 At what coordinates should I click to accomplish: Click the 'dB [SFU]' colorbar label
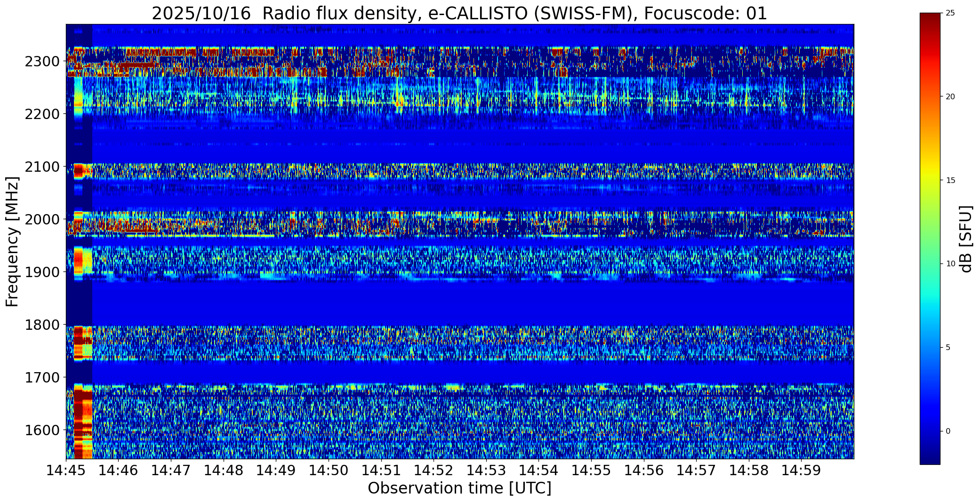click(966, 239)
